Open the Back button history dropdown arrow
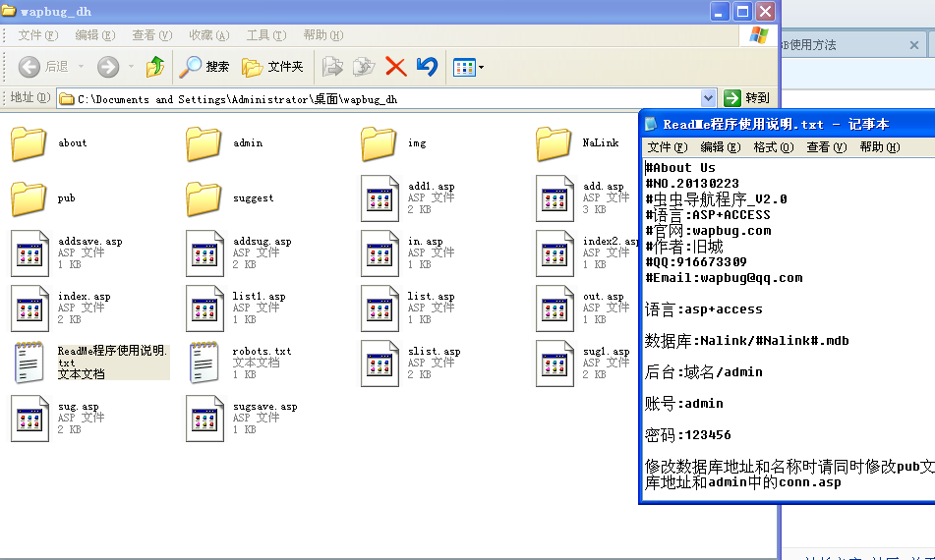 [x=82, y=67]
